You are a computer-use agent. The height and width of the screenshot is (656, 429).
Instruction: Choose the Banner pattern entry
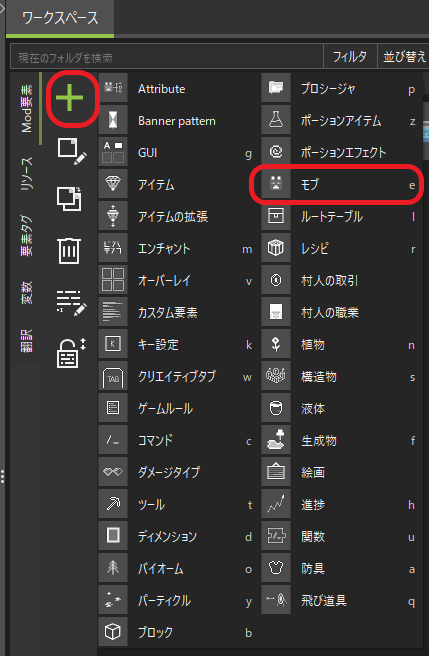click(177, 121)
